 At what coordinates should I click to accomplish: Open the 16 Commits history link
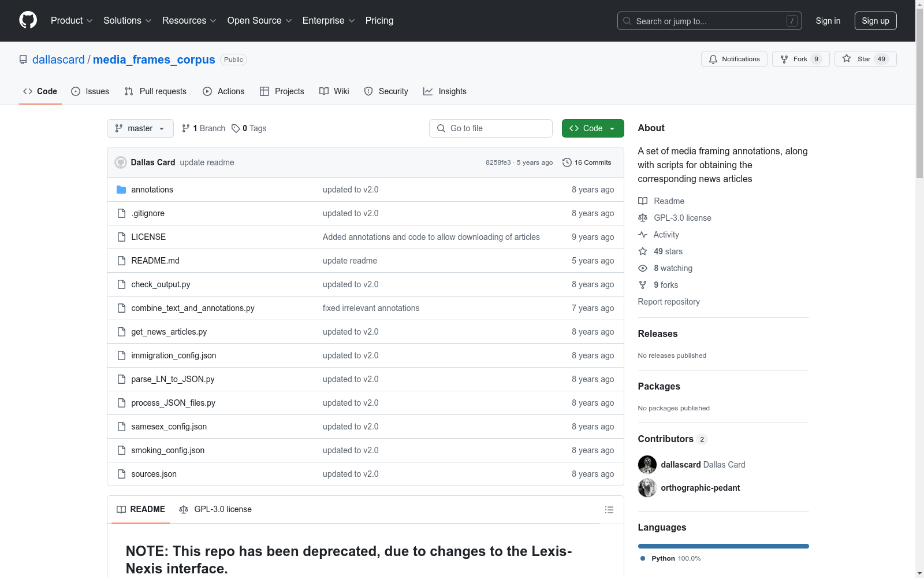pos(587,162)
